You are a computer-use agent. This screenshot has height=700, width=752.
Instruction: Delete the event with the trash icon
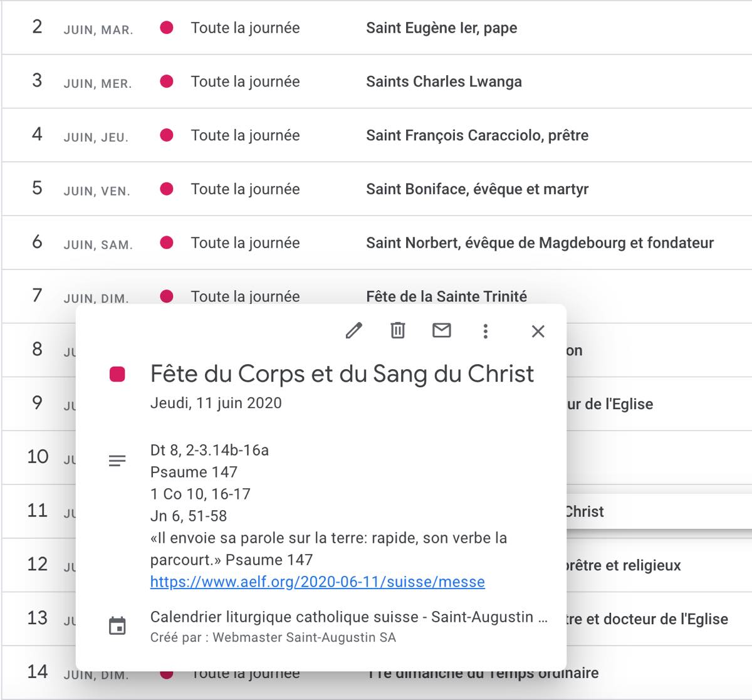398,330
